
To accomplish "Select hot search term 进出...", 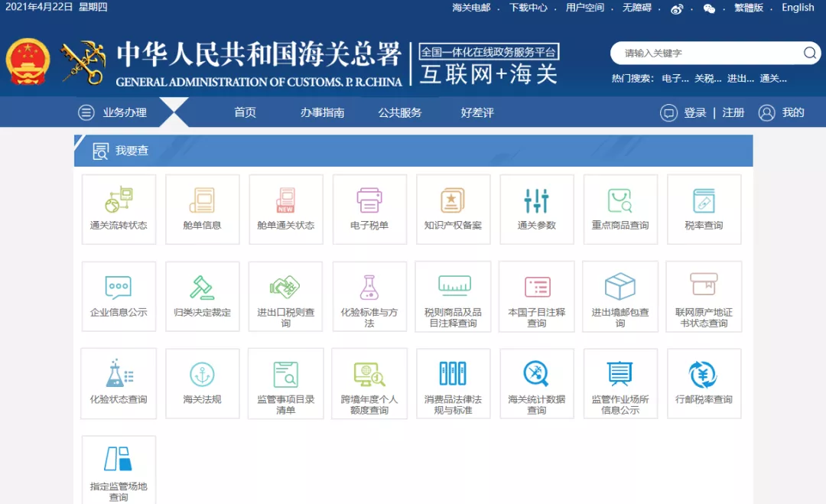I will (740, 79).
